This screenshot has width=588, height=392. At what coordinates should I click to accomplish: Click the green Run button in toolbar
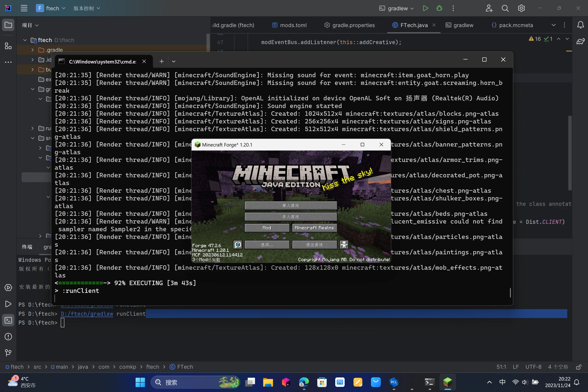[x=425, y=8]
